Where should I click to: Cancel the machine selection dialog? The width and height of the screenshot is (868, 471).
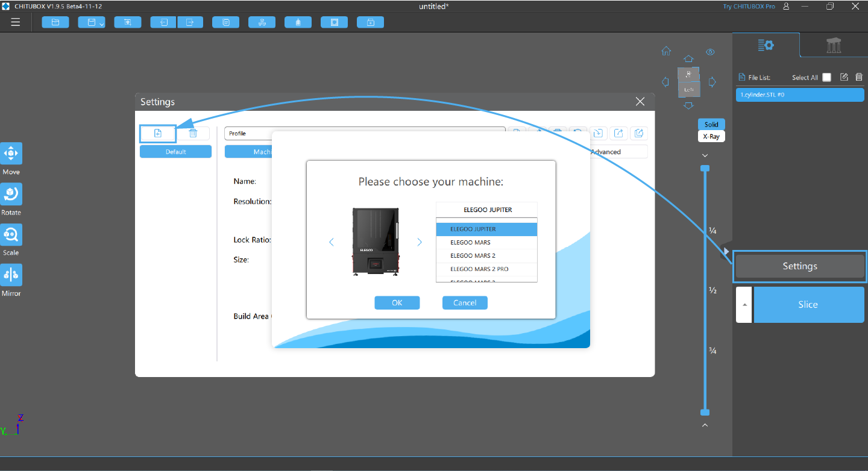(x=465, y=303)
